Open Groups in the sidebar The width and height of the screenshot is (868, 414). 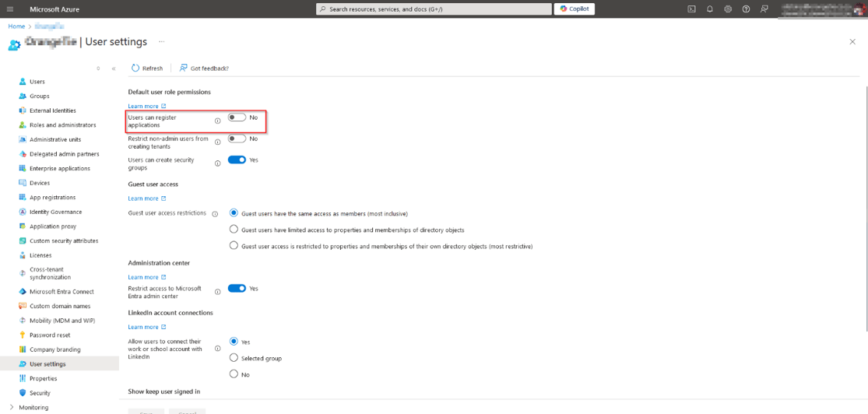click(x=39, y=96)
